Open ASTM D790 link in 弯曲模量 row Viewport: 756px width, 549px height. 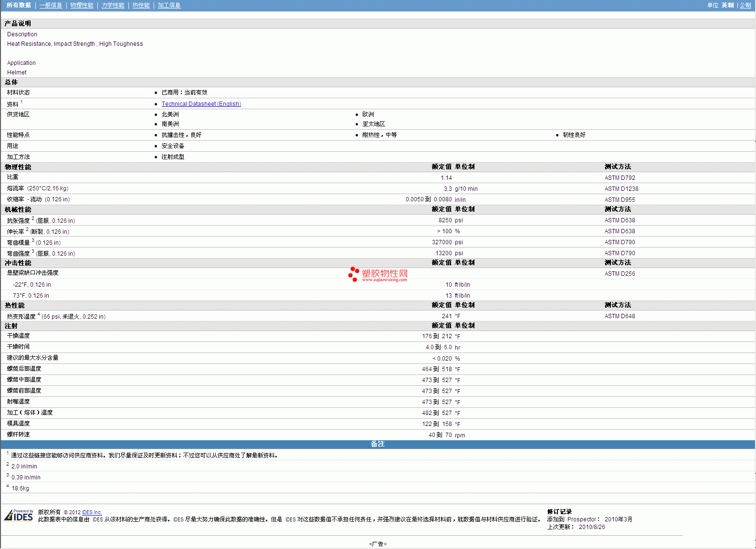tap(619, 242)
